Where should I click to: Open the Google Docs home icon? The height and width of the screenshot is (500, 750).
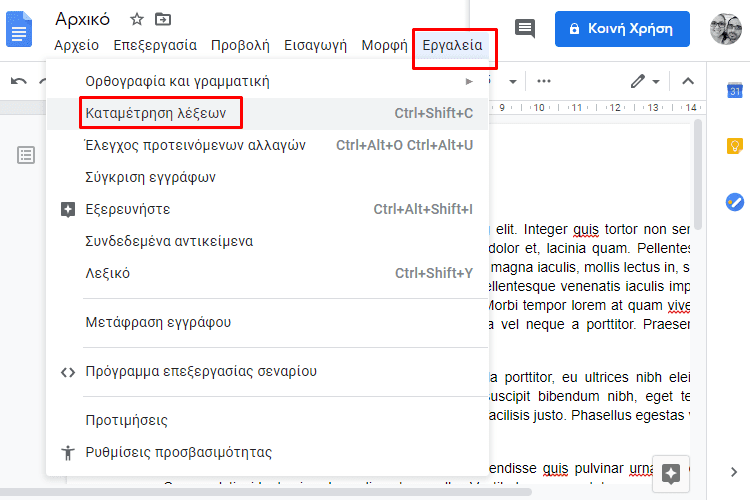pyautogui.click(x=19, y=30)
